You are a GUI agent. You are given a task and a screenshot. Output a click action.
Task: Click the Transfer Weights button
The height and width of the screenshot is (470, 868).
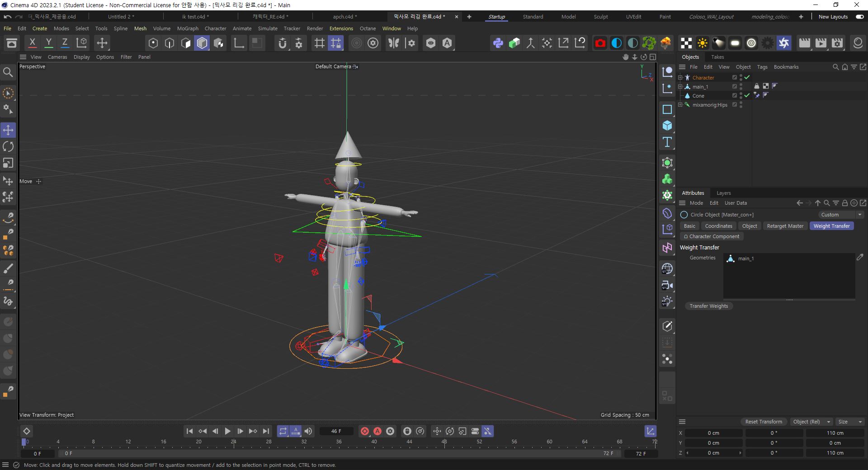709,306
